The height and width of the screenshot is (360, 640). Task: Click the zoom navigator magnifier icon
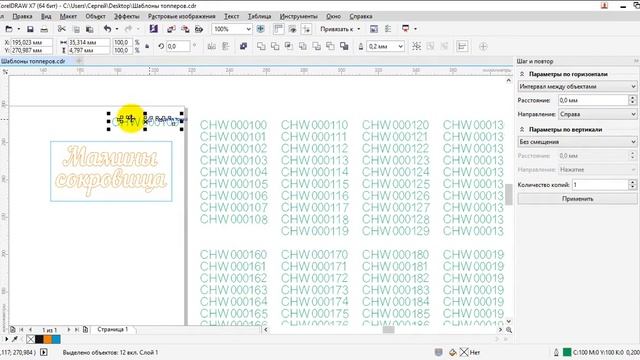509,330
